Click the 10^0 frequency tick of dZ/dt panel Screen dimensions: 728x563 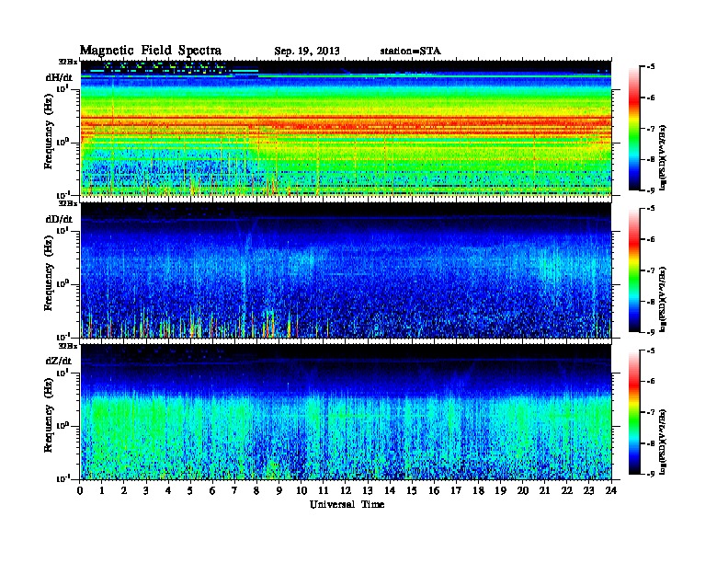tap(63, 425)
